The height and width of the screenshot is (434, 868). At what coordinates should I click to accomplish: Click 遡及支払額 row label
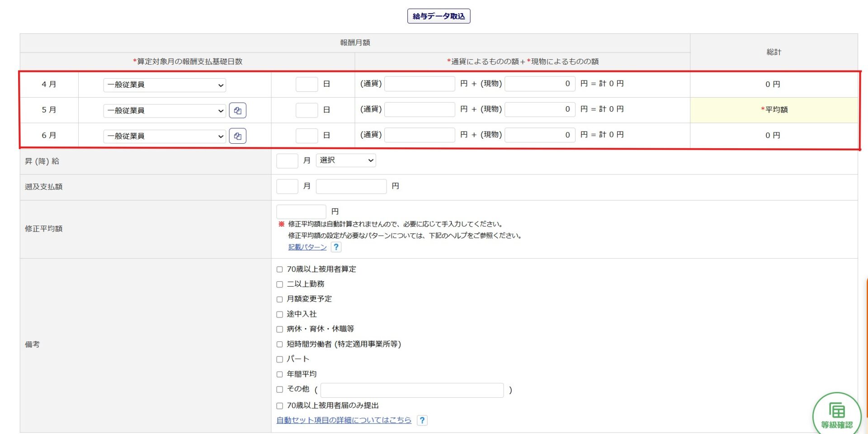[43, 187]
